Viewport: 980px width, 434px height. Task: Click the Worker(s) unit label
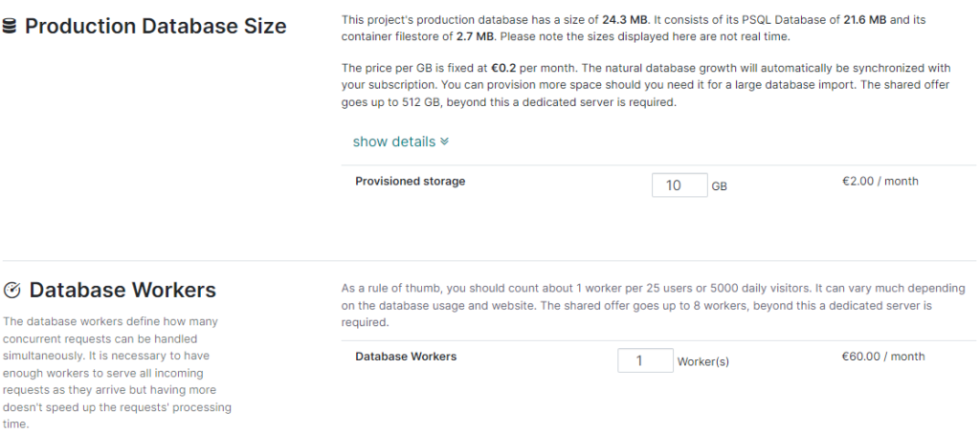point(703,362)
